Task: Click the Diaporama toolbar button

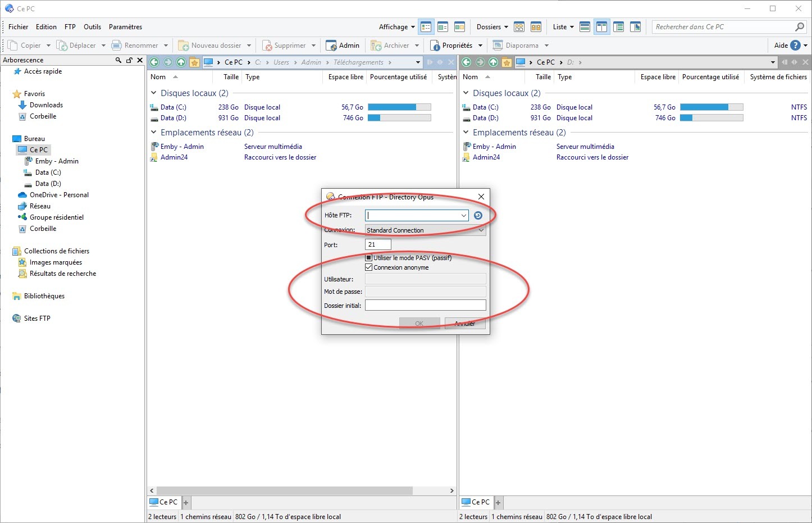Action: tap(516, 46)
